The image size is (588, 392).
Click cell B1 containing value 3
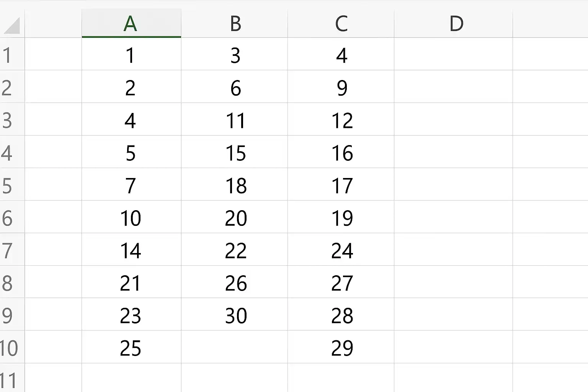(235, 55)
